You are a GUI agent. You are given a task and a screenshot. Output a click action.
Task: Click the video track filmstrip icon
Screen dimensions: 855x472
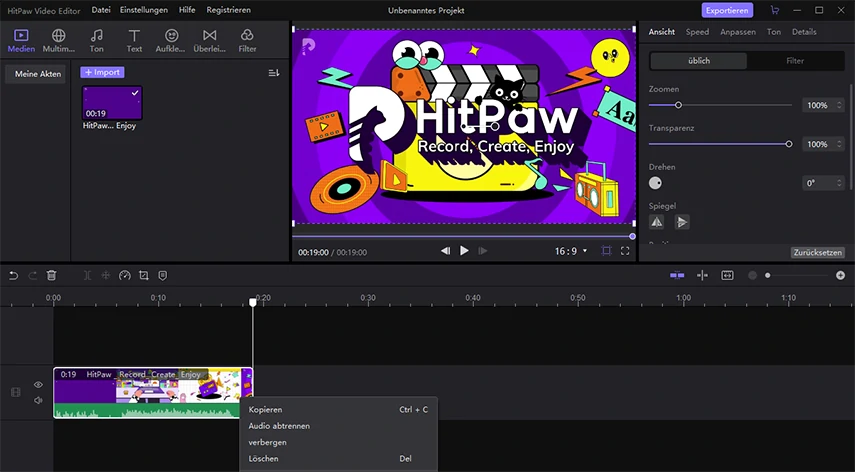[16, 392]
